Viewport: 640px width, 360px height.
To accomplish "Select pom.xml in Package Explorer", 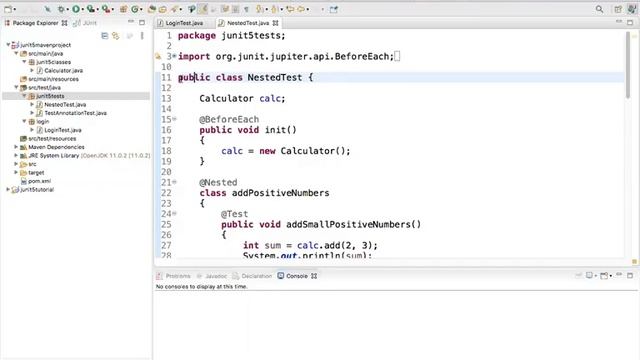I will 40,181.
